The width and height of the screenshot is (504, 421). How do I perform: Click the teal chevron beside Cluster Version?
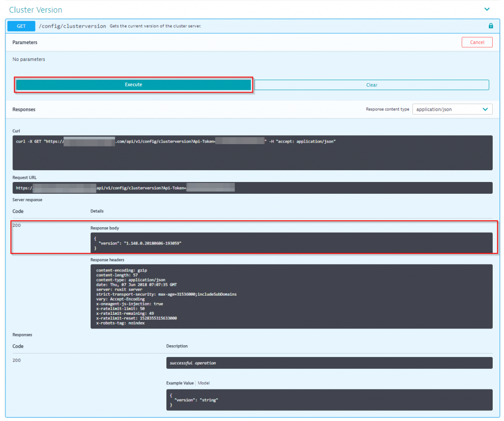coord(487,9)
